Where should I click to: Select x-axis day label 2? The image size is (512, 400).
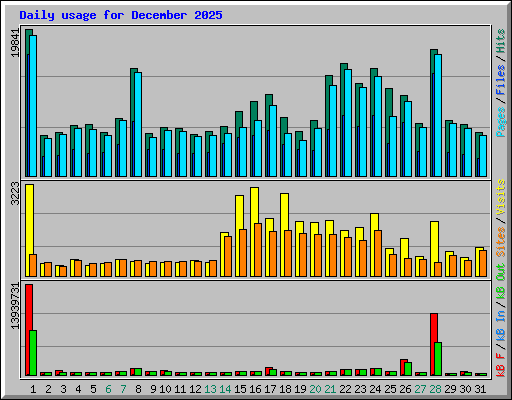point(48,389)
